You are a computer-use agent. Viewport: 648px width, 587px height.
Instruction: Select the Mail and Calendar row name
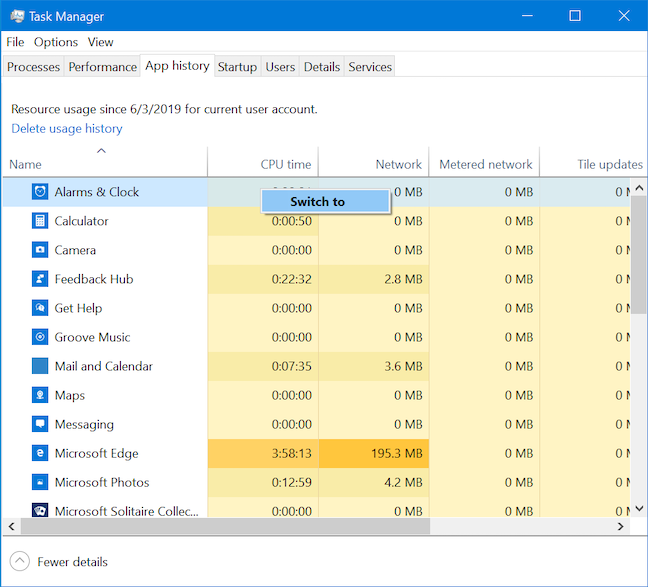click(104, 366)
